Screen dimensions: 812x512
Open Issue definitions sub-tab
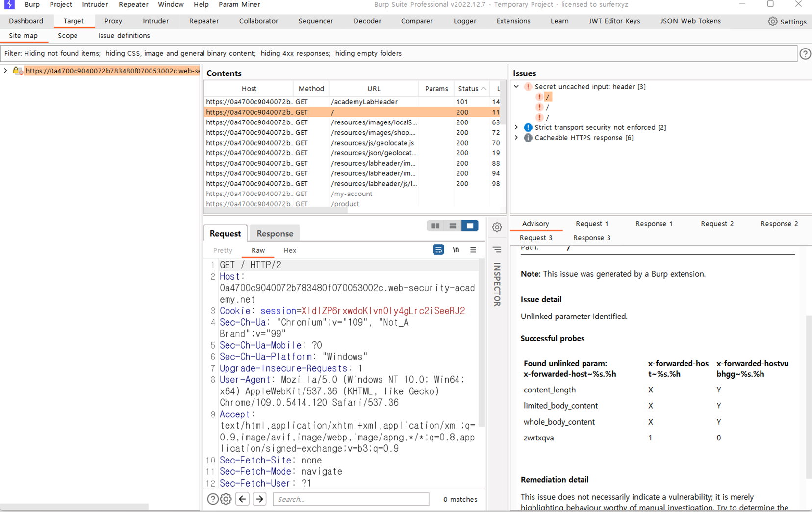[x=124, y=36]
